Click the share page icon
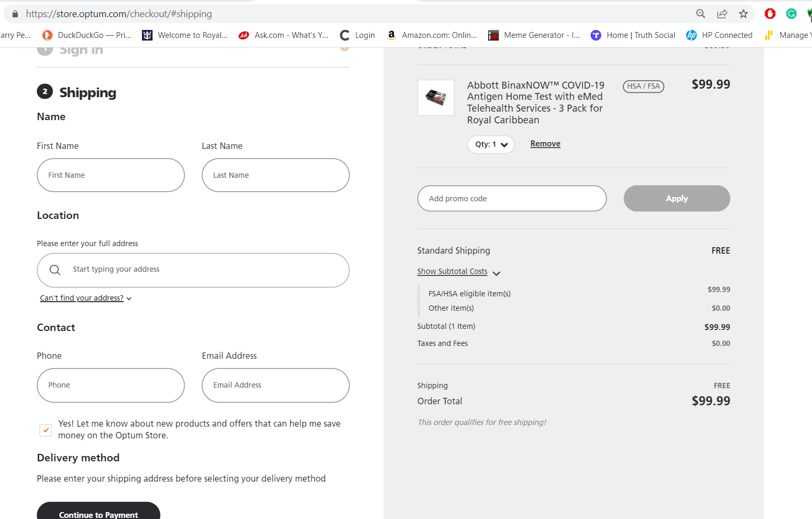The image size is (812, 519). tap(722, 14)
